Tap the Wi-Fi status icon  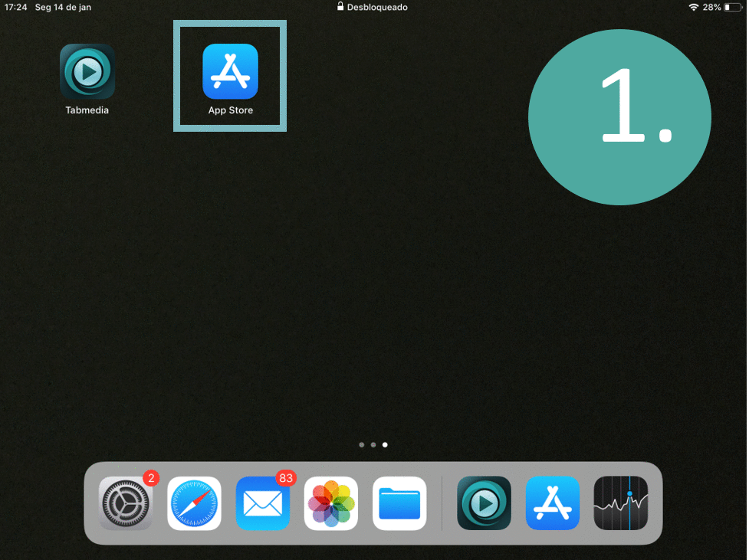(x=693, y=7)
